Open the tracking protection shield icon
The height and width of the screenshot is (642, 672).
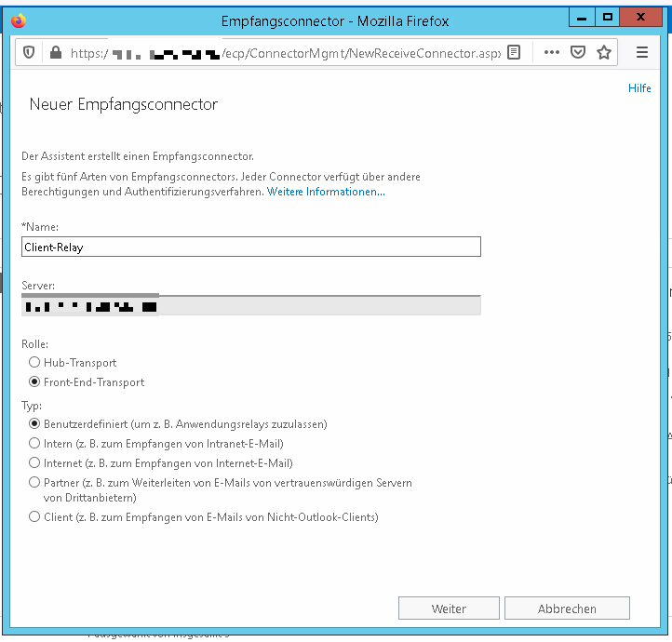[29, 53]
